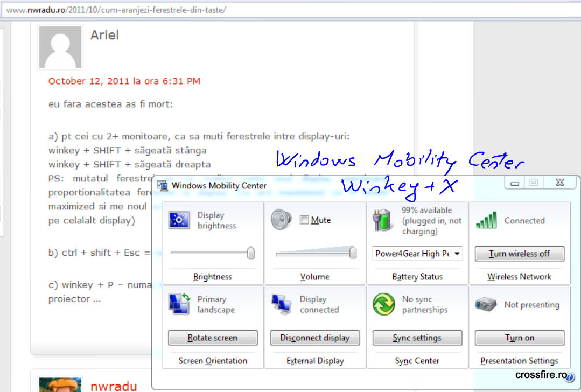
Task: Click the blue help icon in the Mobility Center
Action: pos(570,377)
